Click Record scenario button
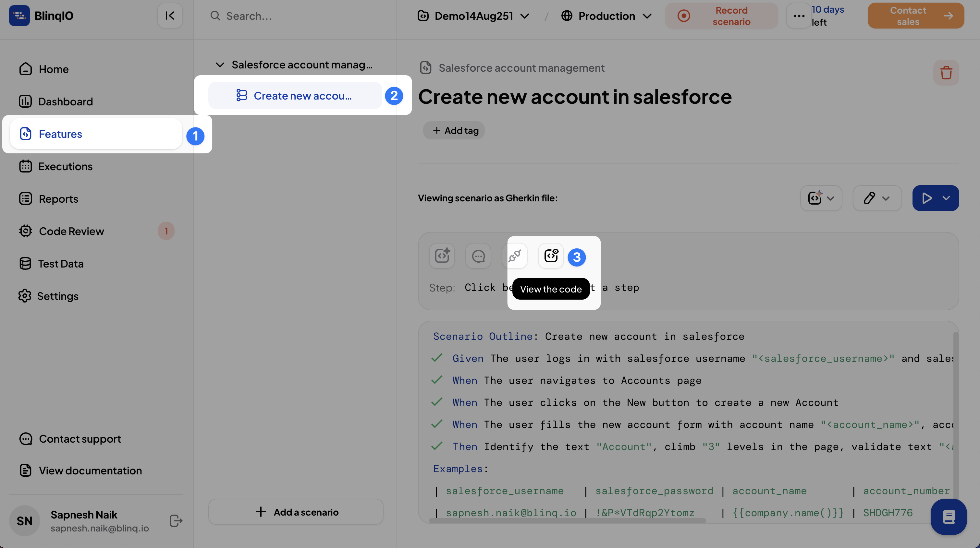 (x=722, y=16)
